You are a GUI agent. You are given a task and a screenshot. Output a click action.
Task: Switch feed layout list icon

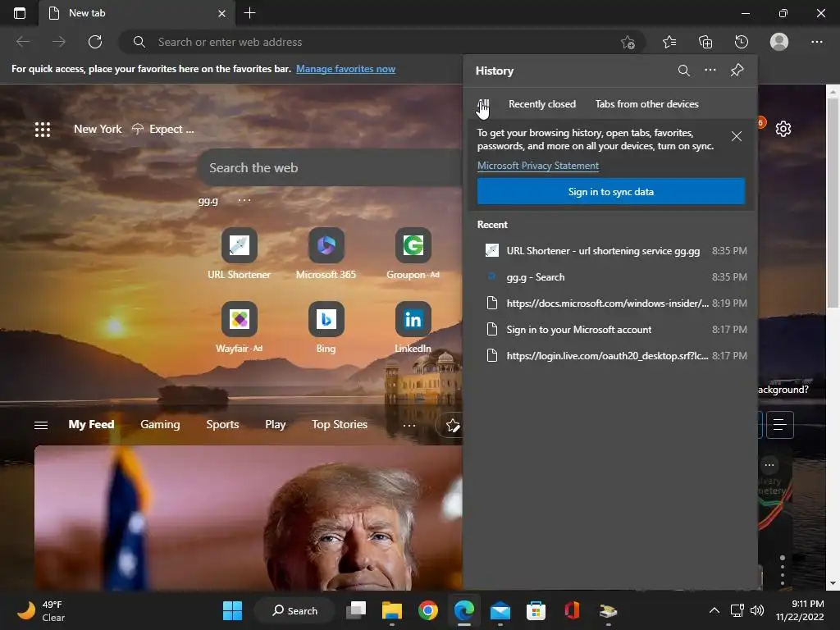(780, 426)
